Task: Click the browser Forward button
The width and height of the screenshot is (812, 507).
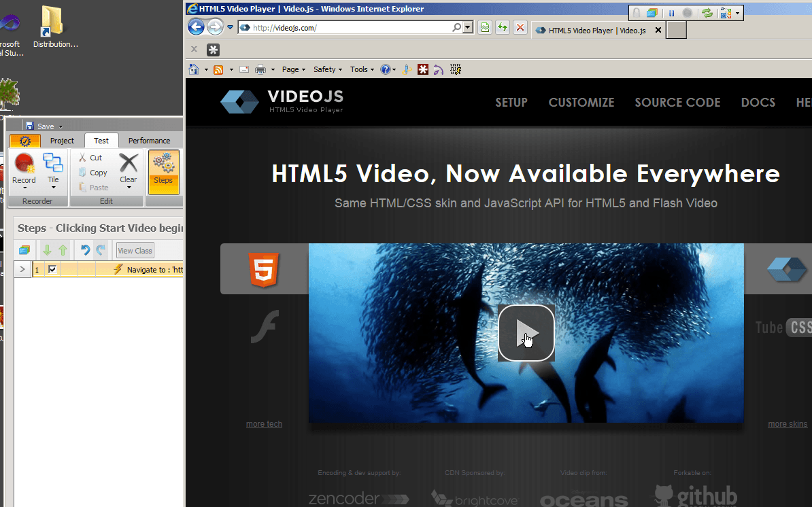Action: click(x=215, y=27)
